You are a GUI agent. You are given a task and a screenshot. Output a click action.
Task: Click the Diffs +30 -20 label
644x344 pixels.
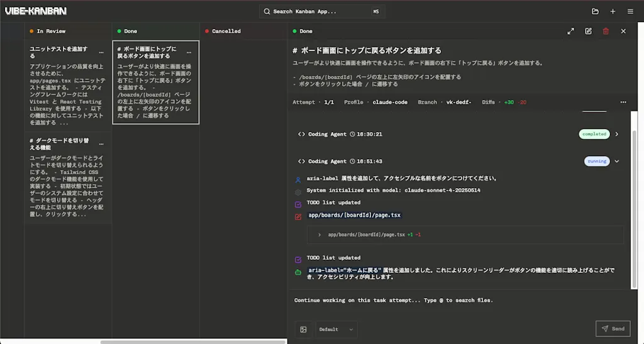pyautogui.click(x=504, y=103)
